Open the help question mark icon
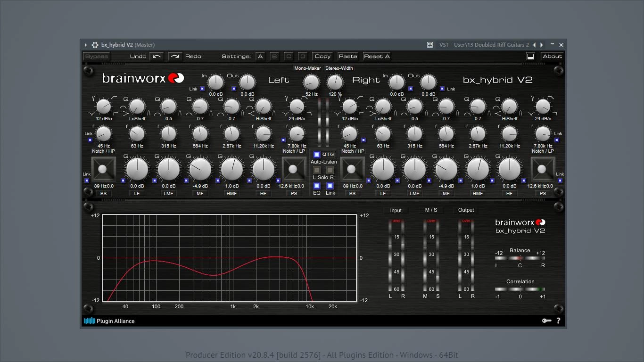Screen dimensions: 644x362 [x=558, y=321]
